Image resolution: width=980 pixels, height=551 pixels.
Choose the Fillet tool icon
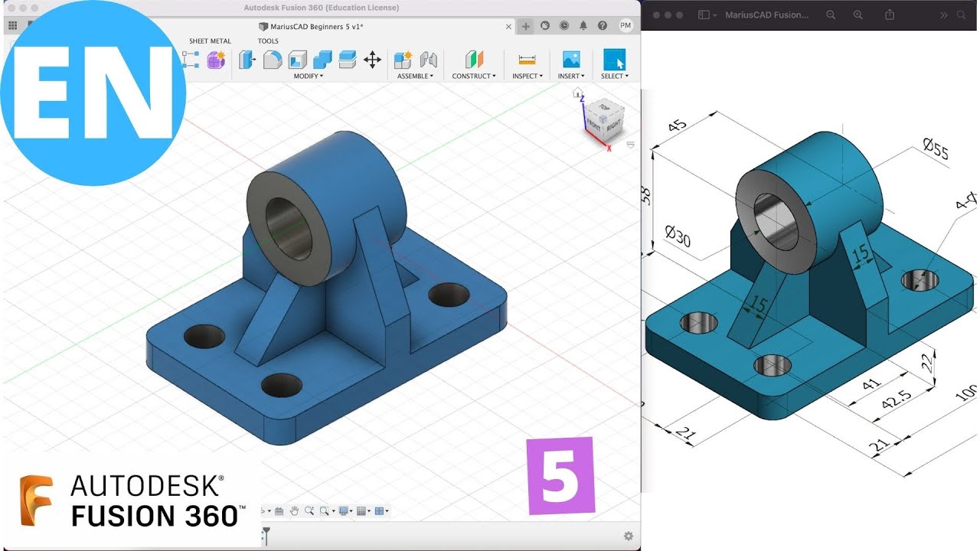pyautogui.click(x=273, y=60)
